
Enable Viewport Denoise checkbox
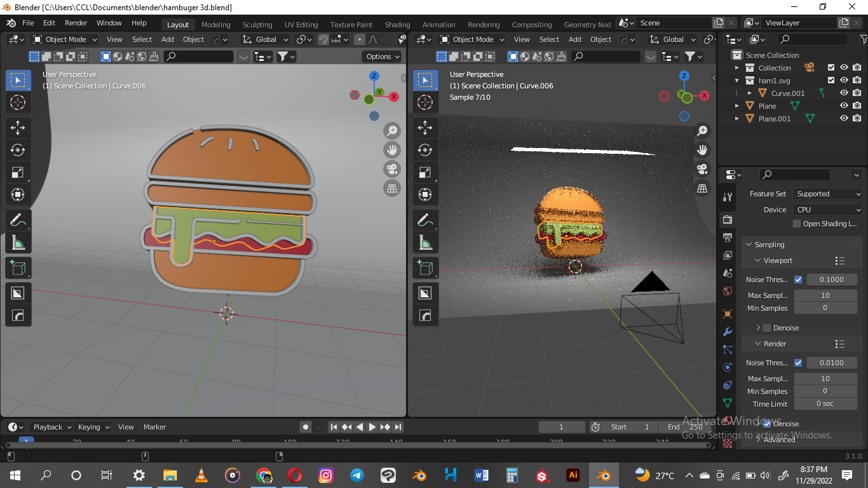pyautogui.click(x=767, y=328)
